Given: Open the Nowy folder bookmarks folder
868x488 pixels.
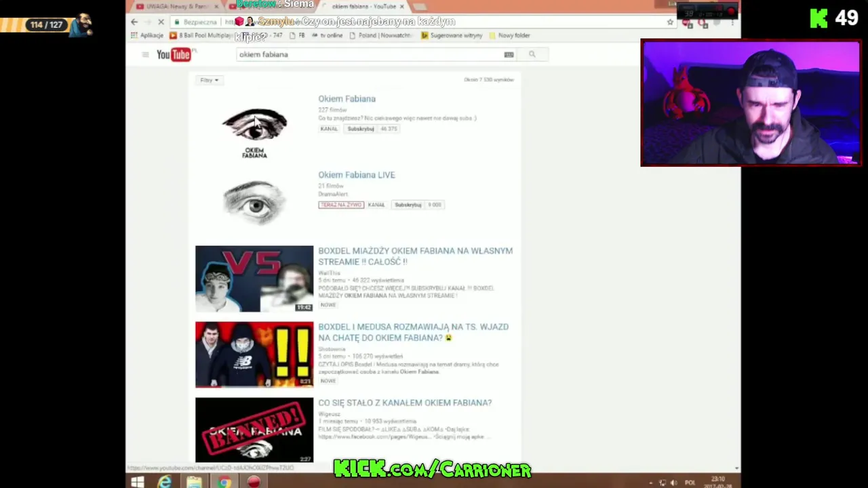Looking at the screenshot, I should [509, 35].
